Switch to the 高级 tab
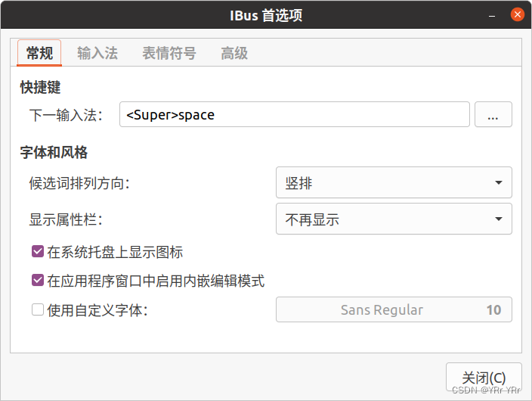 [x=234, y=53]
